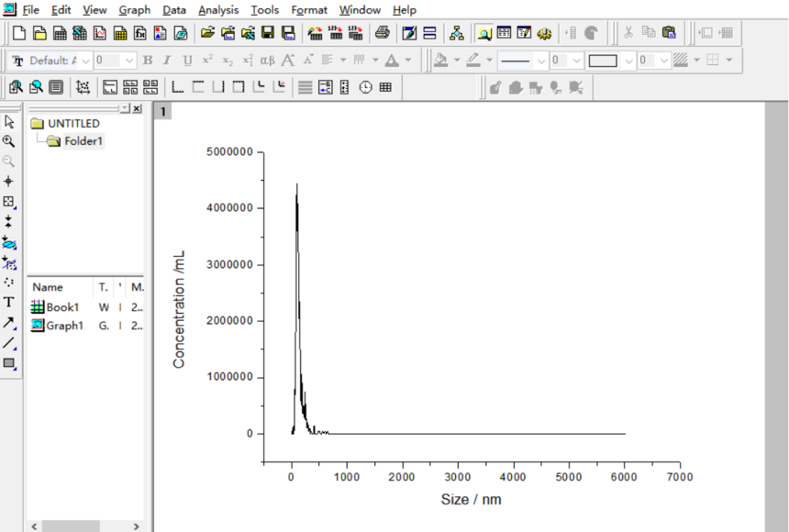This screenshot has height=532, width=789.
Task: Open the font size dropdown
Action: pos(129,61)
